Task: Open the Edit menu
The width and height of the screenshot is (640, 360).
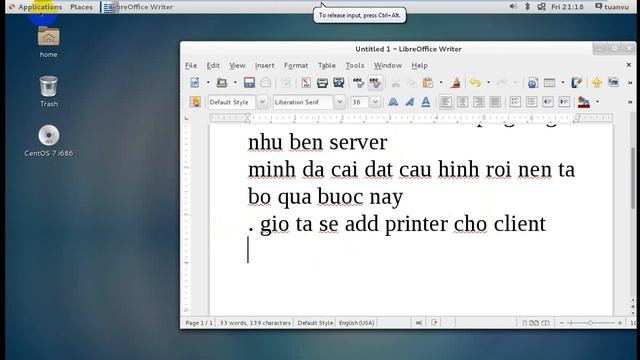Action: (x=213, y=65)
